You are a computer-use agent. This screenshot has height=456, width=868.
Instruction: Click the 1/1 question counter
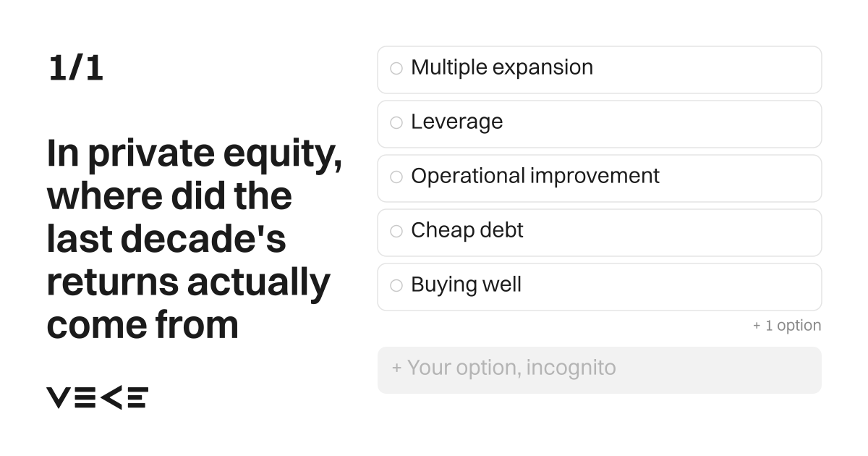pos(76,68)
